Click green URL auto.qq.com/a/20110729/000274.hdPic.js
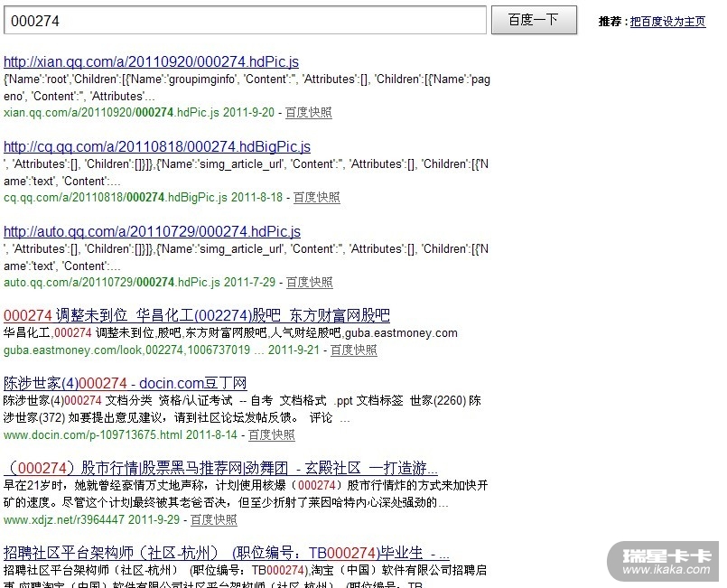The image size is (727, 588). [x=112, y=283]
